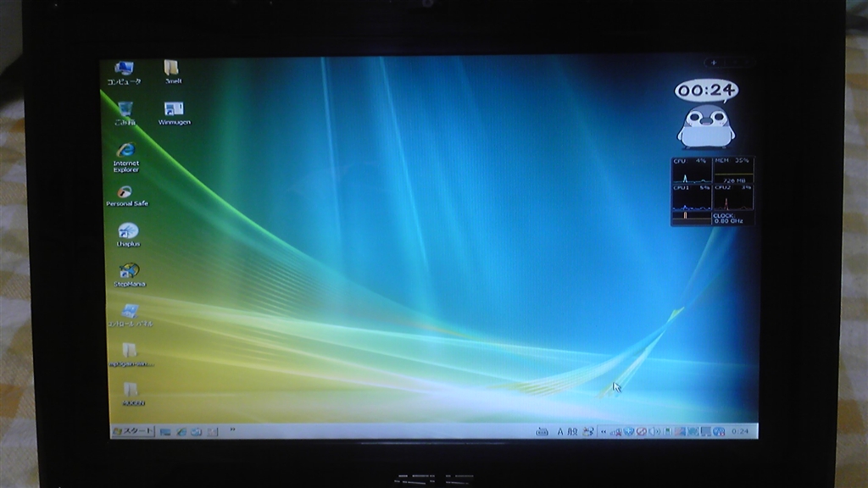The width and height of the screenshot is (868, 488).
Task: Launch Internet Explorer from quick launch bar
Action: pos(181,431)
